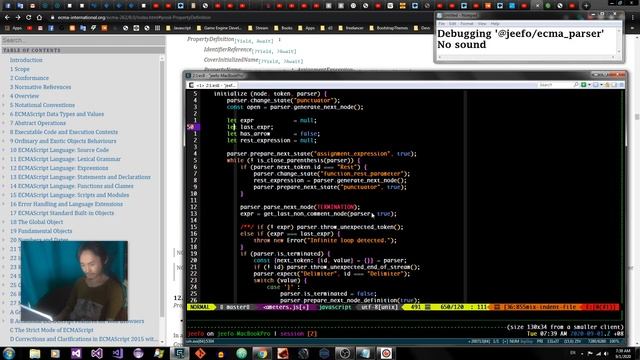The image size is (640, 360).
Task: Close the active browser tab
Action: (x=538, y=6)
